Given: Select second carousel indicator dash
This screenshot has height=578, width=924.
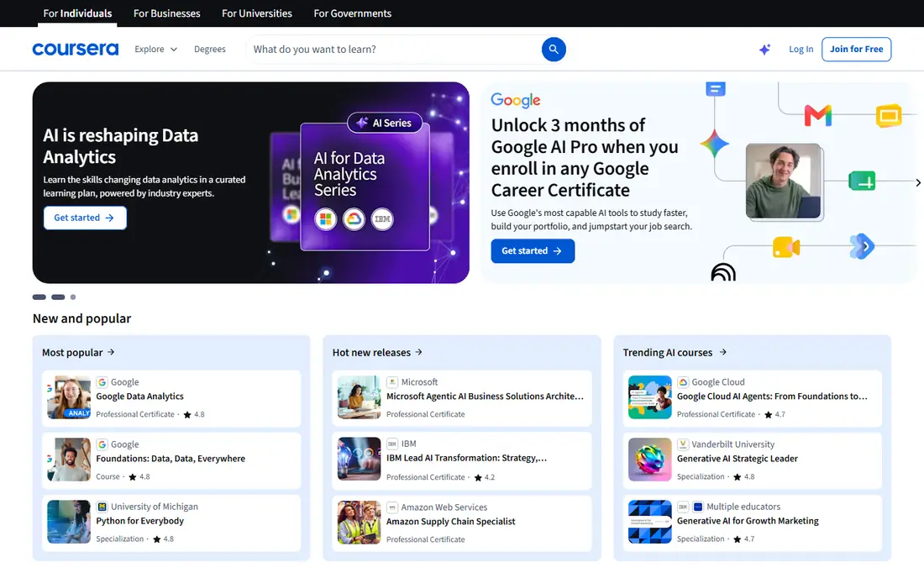Looking at the screenshot, I should [x=58, y=297].
